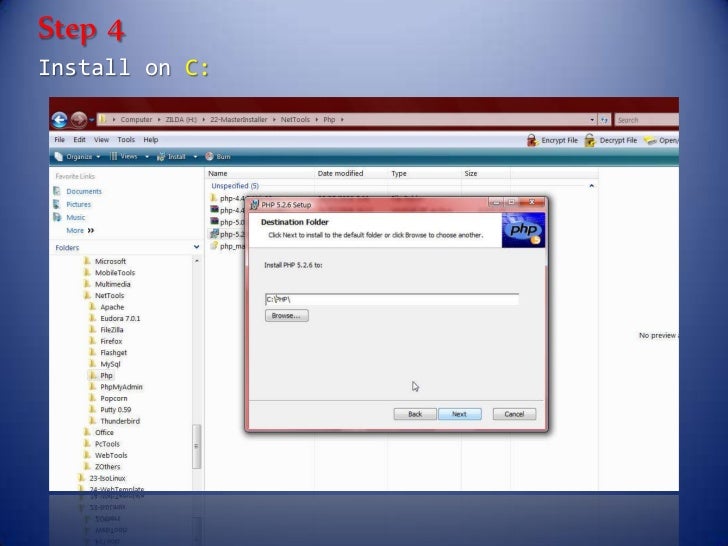This screenshot has height=546, width=728.
Task: Click the folder tree vertical scrollbar
Action: (x=197, y=446)
